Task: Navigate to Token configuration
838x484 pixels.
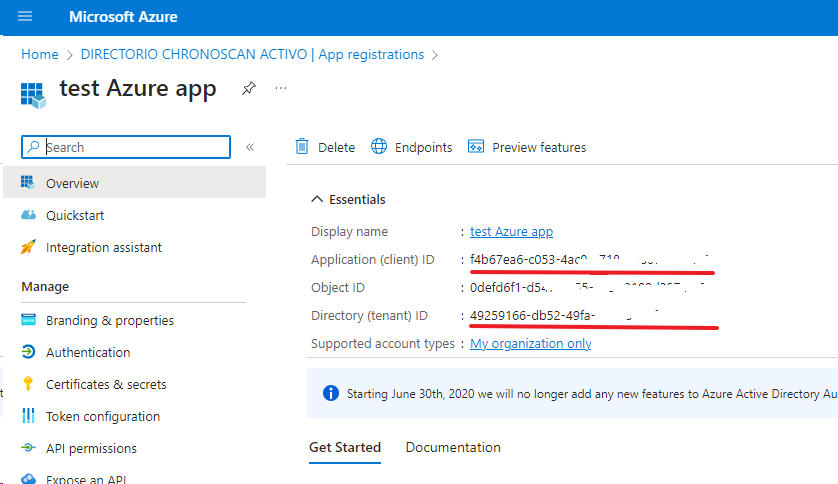Action: (102, 416)
